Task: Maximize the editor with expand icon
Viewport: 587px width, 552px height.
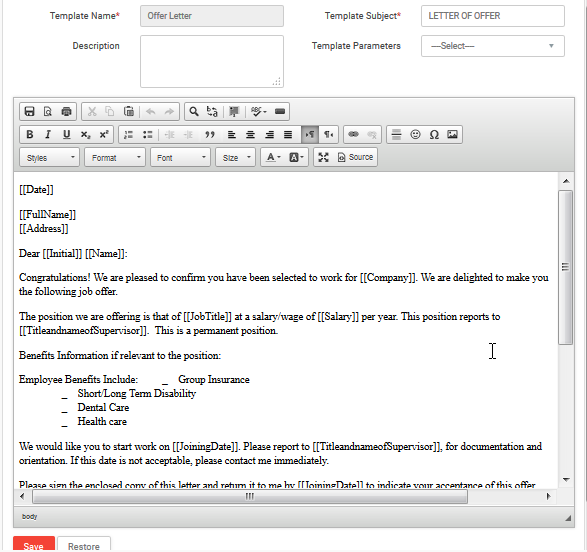Action: 323,157
